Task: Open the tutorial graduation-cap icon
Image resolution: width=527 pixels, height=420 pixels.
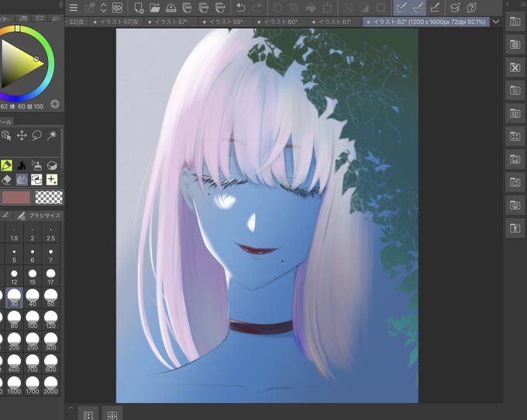Action: (x=455, y=8)
